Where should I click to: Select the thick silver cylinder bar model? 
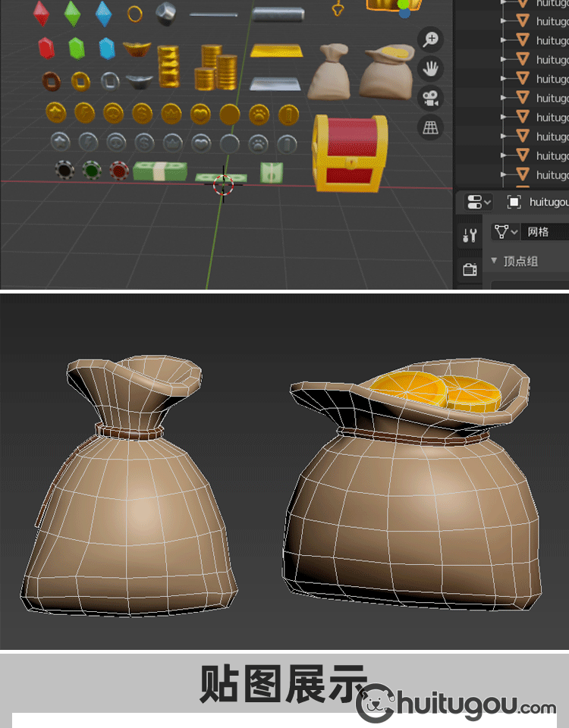278,14
